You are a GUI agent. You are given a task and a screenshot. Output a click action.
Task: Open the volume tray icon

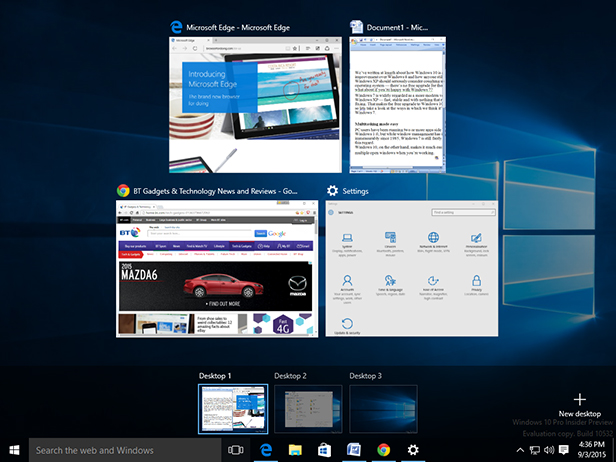[x=549, y=450]
